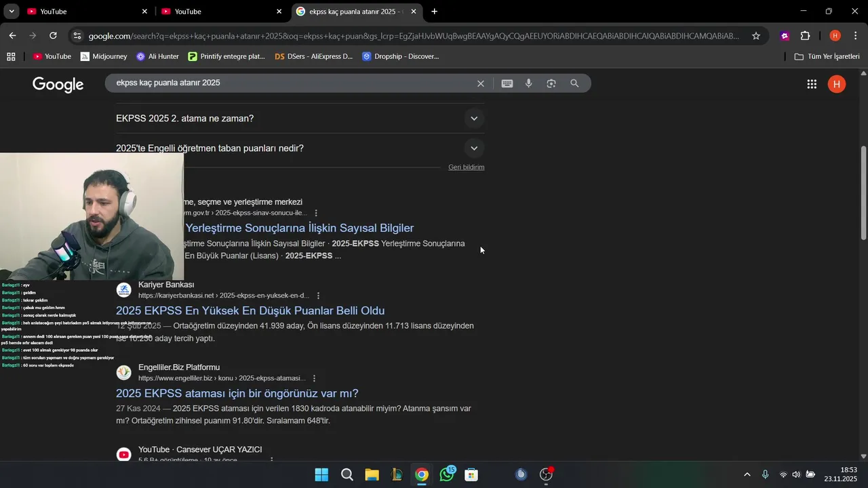868x488 pixels.
Task: Click the YouTube · Cansever UÇAR YAZICI source
Action: tap(200, 450)
